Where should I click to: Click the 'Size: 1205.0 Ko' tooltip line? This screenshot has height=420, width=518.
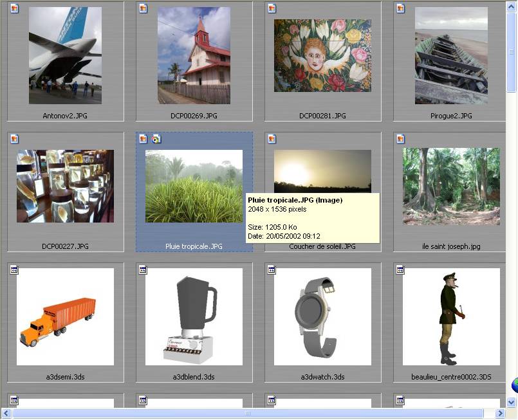273,227
